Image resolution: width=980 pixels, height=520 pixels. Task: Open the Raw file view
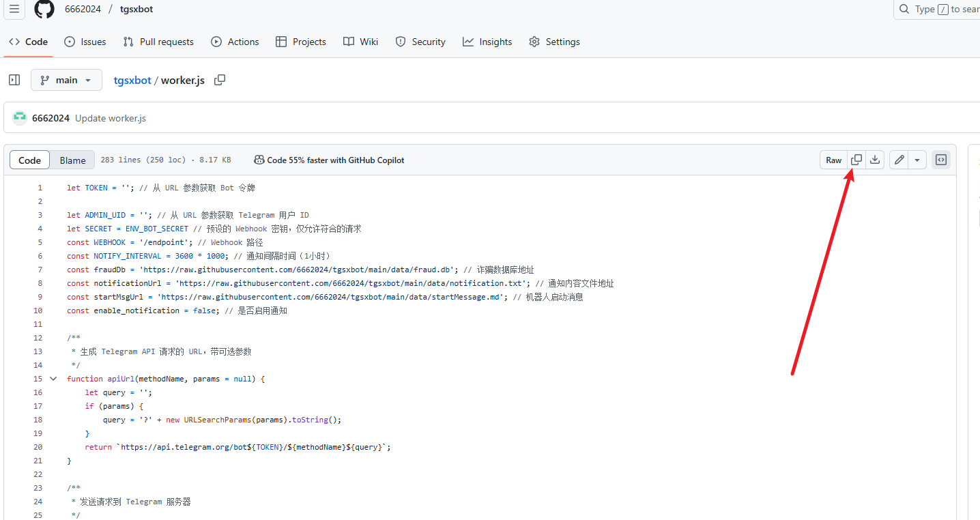click(x=834, y=160)
